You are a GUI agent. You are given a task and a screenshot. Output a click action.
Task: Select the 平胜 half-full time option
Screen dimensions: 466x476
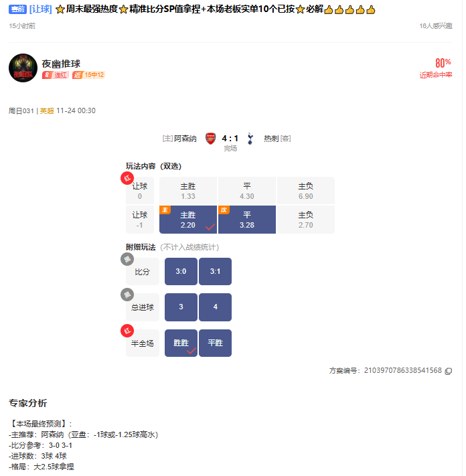pos(215,343)
